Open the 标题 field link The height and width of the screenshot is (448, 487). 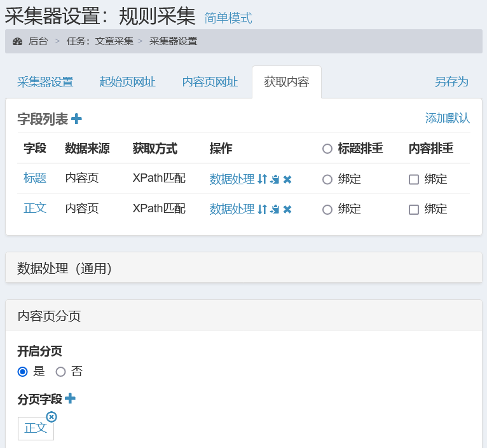click(x=35, y=178)
